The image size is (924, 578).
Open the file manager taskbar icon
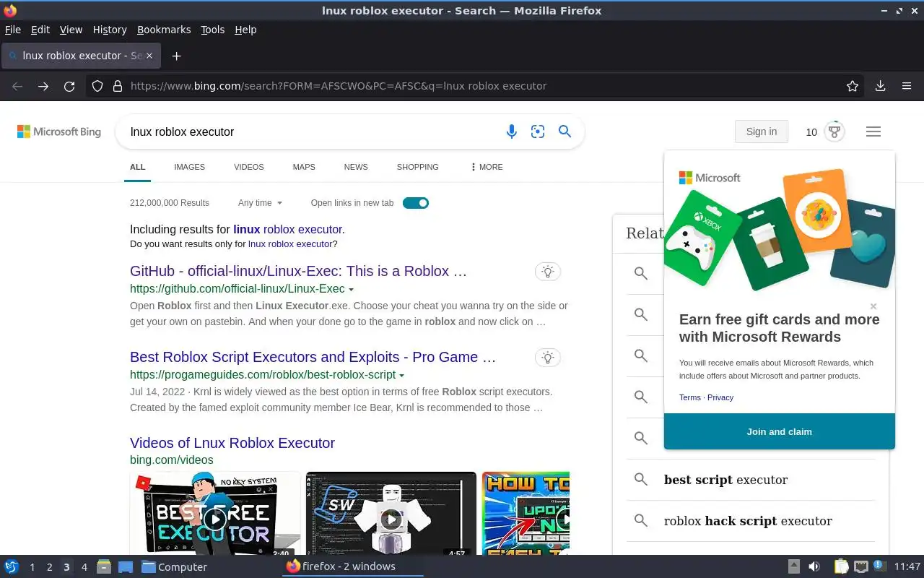[x=104, y=567]
